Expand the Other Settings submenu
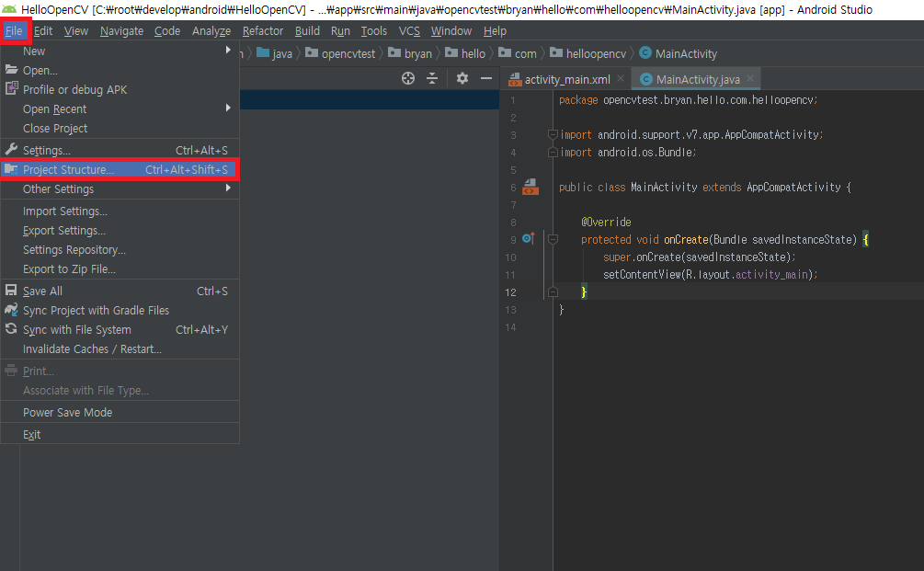The image size is (924, 571). (x=120, y=189)
